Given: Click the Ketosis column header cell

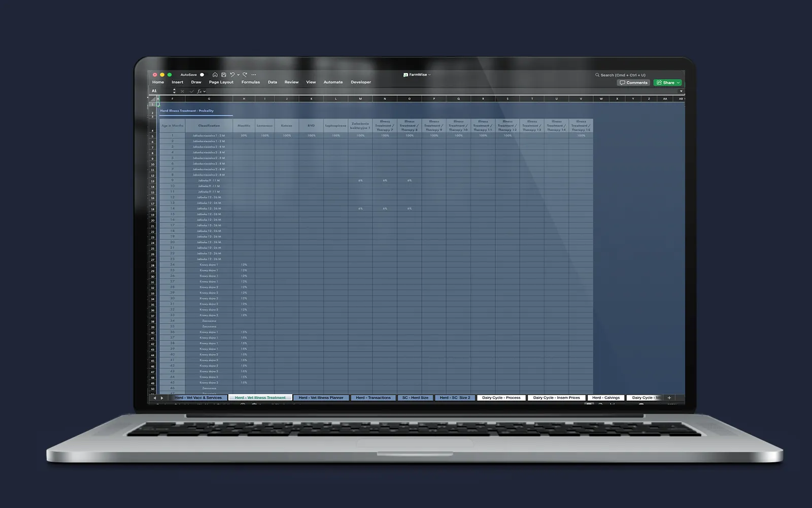Looking at the screenshot, I should (x=287, y=125).
